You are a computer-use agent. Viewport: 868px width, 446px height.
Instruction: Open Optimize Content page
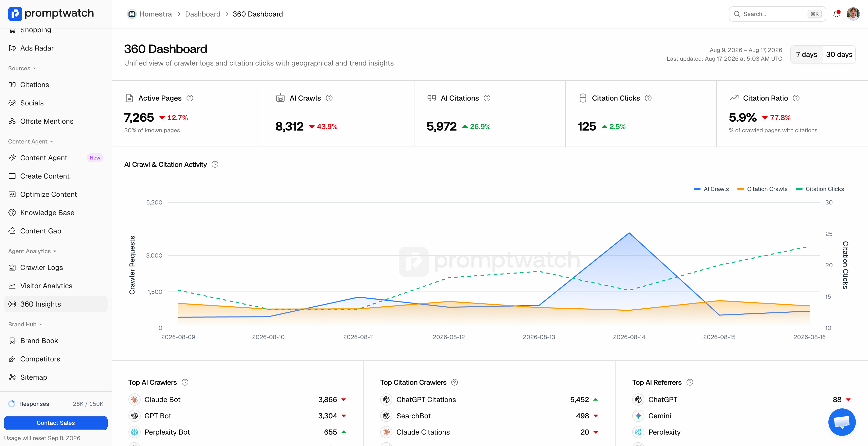56,194
